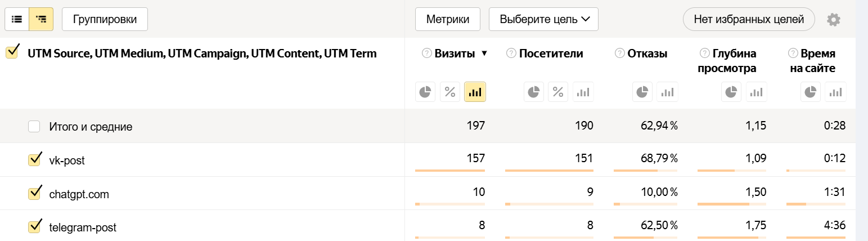The width and height of the screenshot is (868, 241).
Task: Switch to tree list view icon
Action: point(41,19)
